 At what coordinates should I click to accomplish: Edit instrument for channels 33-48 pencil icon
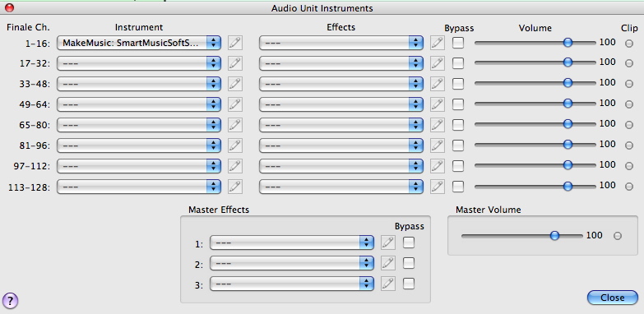tap(235, 84)
